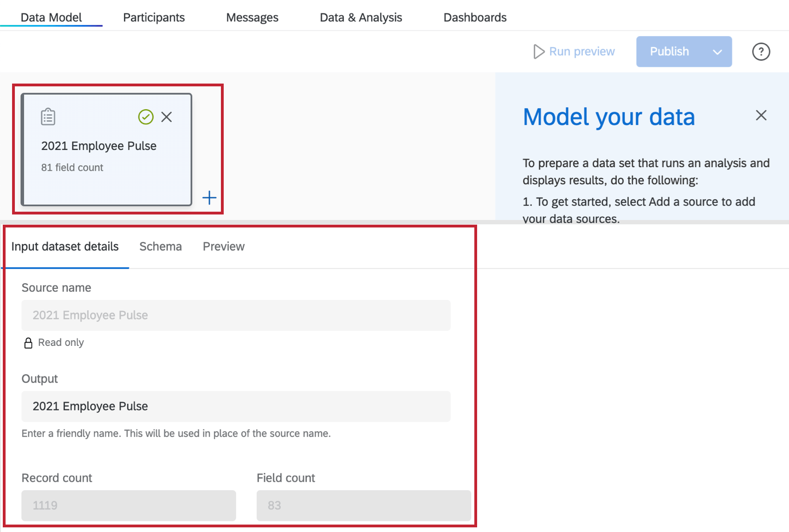Switch to the Schema tab
This screenshot has width=789, height=532.
(161, 247)
